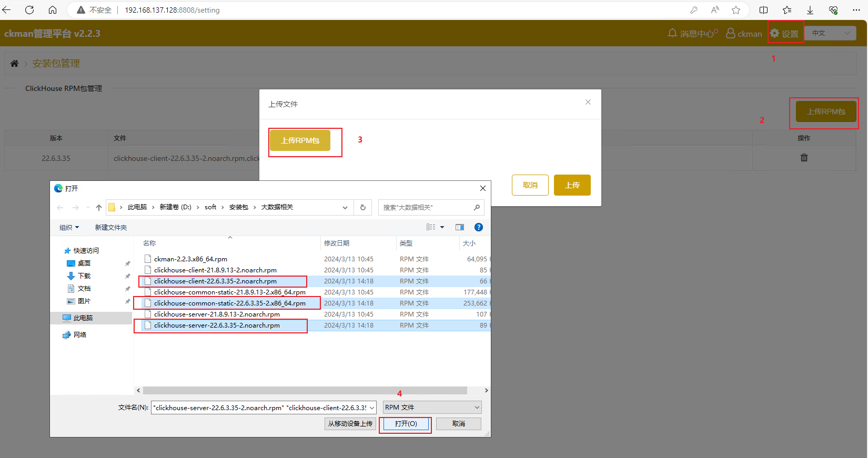Image resolution: width=868 pixels, height=458 pixels.
Task: Select file ckman-2.2.3.x86_64.rpm
Action: pos(190,259)
